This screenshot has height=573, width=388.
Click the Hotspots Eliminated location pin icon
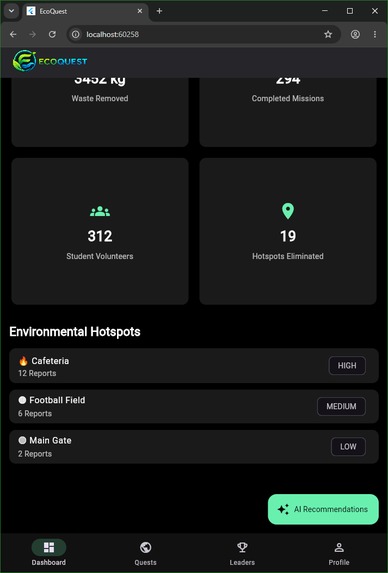288,211
